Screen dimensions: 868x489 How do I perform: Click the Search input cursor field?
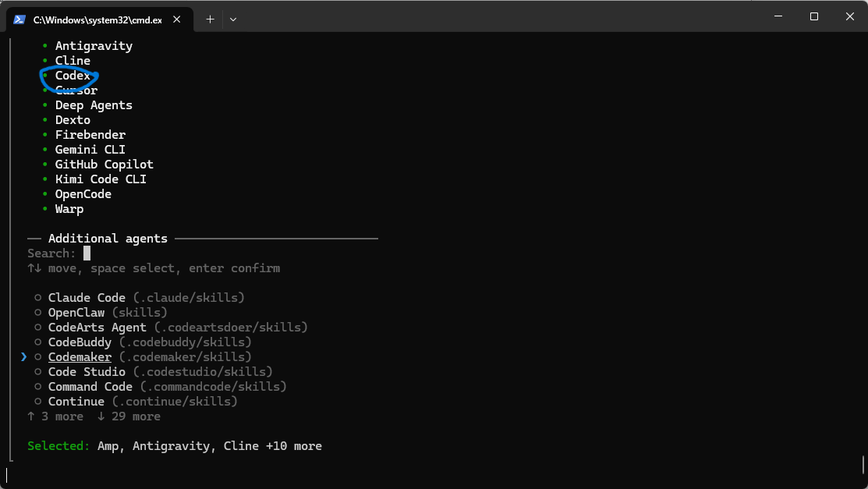87,253
